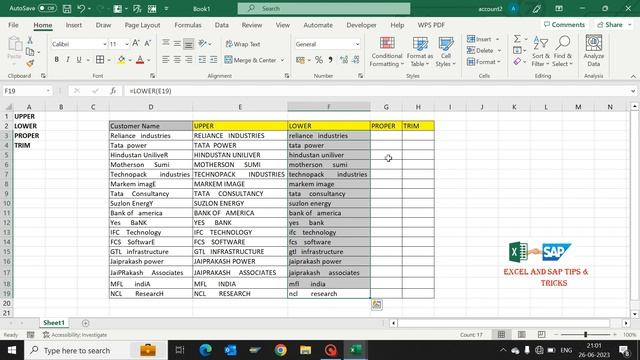Add a new sheet with the plus icon

85,323
